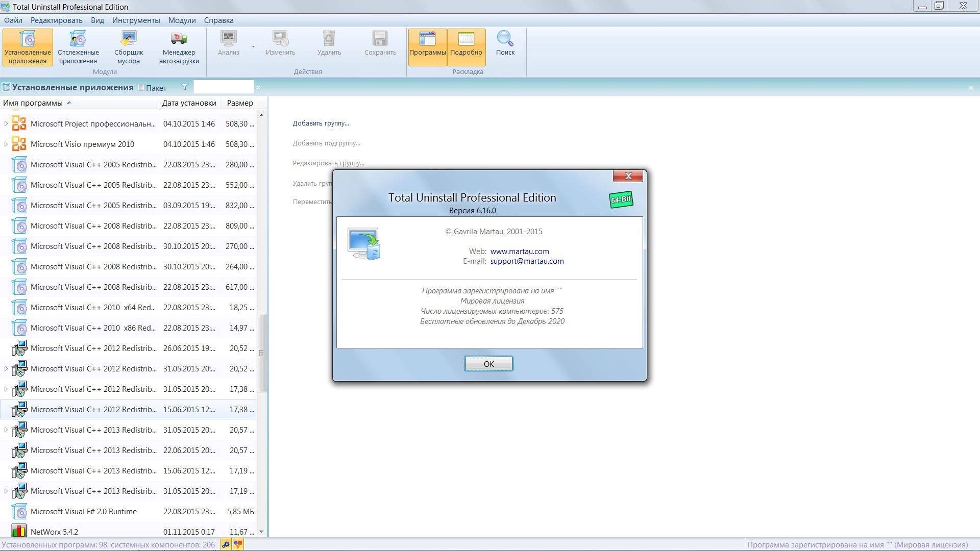Image resolution: width=980 pixels, height=551 pixels.
Task: Select Visual C++ 2008 entry sized 617,00
Action: [128, 287]
